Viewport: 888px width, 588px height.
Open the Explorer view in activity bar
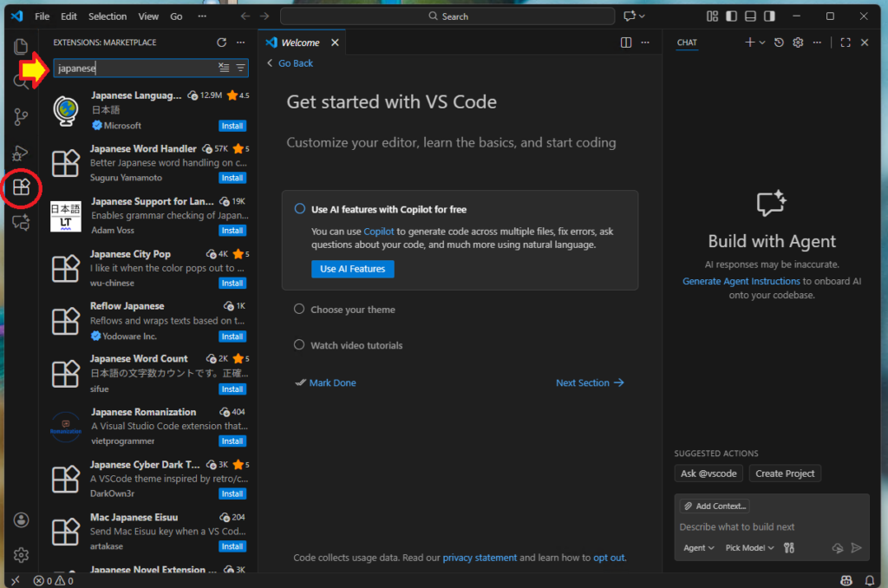click(x=21, y=47)
